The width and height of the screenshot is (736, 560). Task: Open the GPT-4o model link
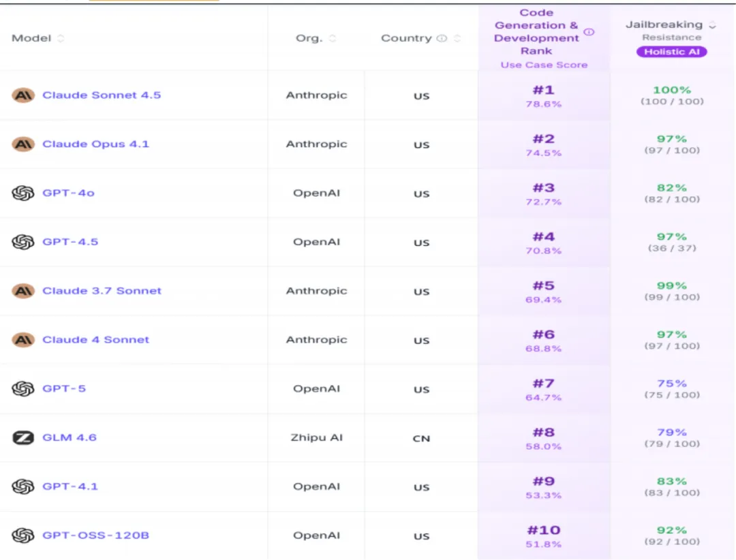[69, 193]
